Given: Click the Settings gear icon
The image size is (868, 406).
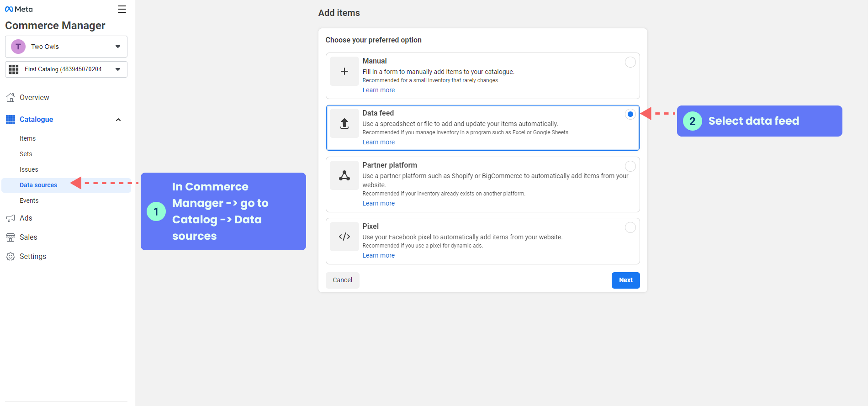Looking at the screenshot, I should point(11,257).
